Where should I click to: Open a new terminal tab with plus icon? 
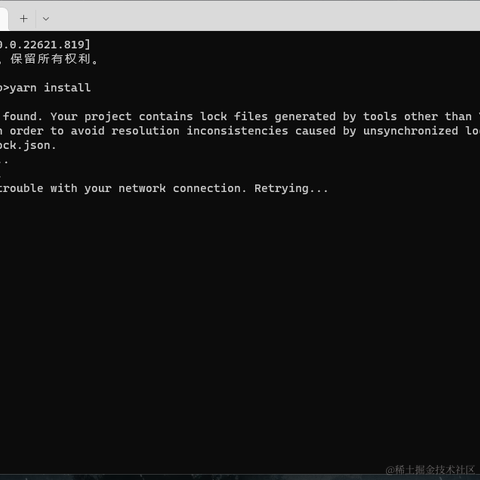24,19
